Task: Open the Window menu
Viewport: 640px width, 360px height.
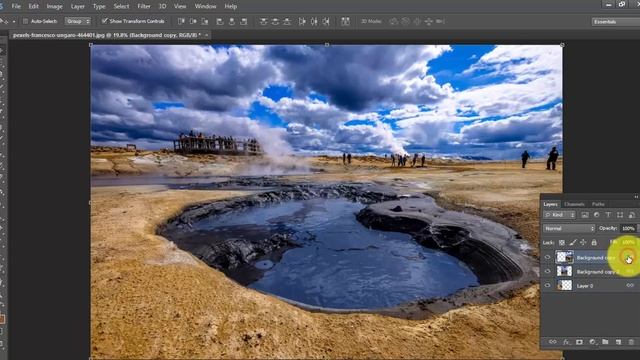Action: point(205,7)
